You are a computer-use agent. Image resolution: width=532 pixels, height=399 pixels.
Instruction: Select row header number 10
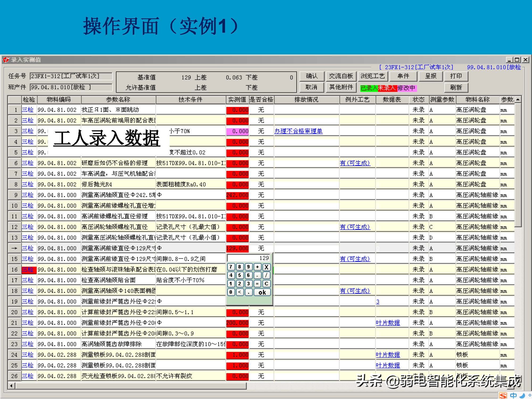pyautogui.click(x=14, y=206)
